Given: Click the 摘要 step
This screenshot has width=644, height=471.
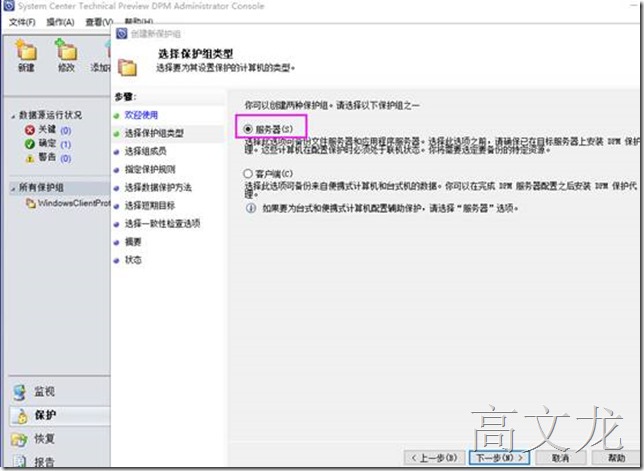Looking at the screenshot, I should [x=133, y=241].
